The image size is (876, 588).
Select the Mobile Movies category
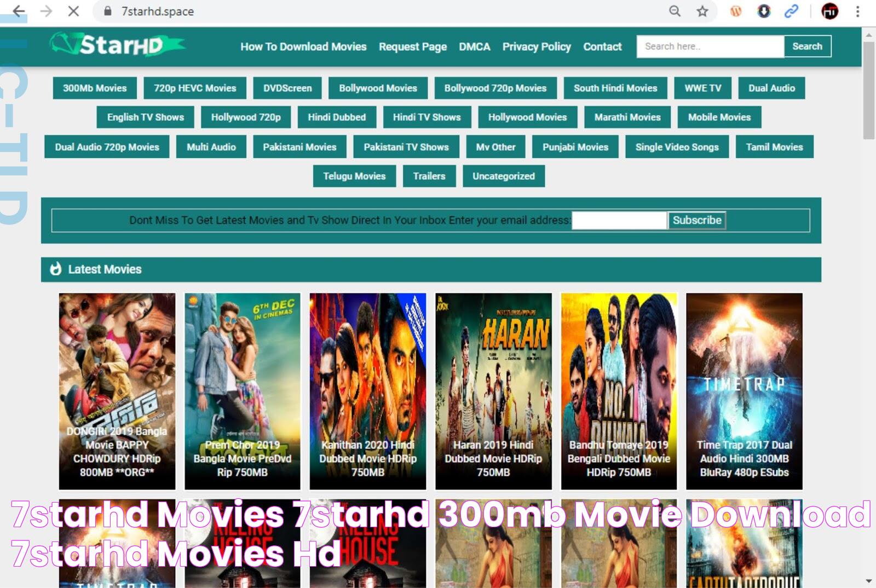tap(719, 117)
